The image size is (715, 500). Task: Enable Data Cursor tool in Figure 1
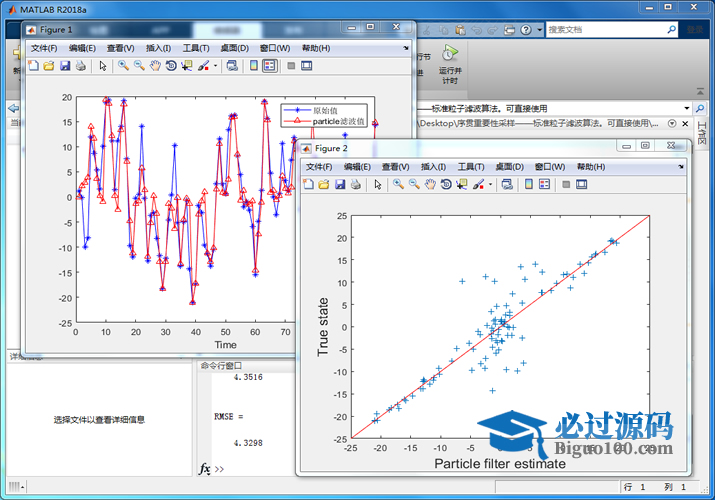point(187,66)
